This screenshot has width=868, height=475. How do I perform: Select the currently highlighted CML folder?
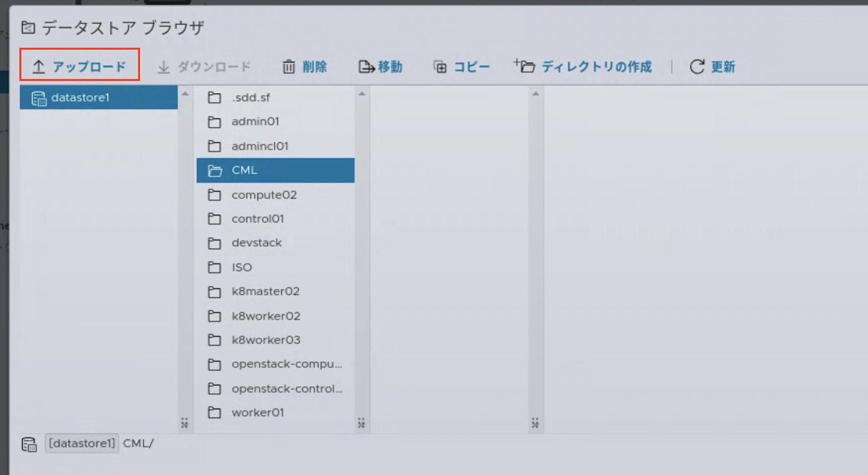[x=245, y=170]
